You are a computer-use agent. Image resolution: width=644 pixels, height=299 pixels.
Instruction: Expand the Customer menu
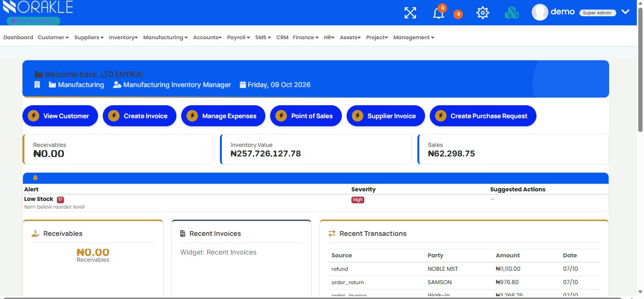[x=53, y=37]
